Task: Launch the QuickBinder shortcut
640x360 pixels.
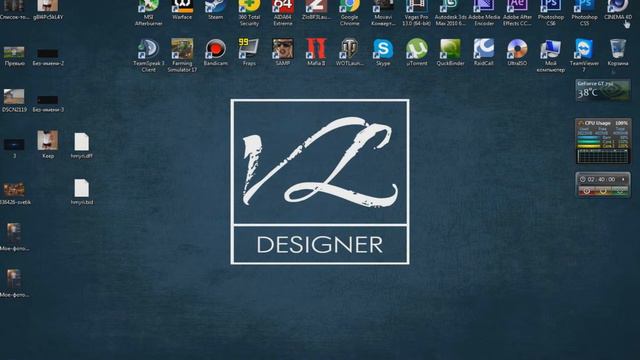Action: (450, 52)
